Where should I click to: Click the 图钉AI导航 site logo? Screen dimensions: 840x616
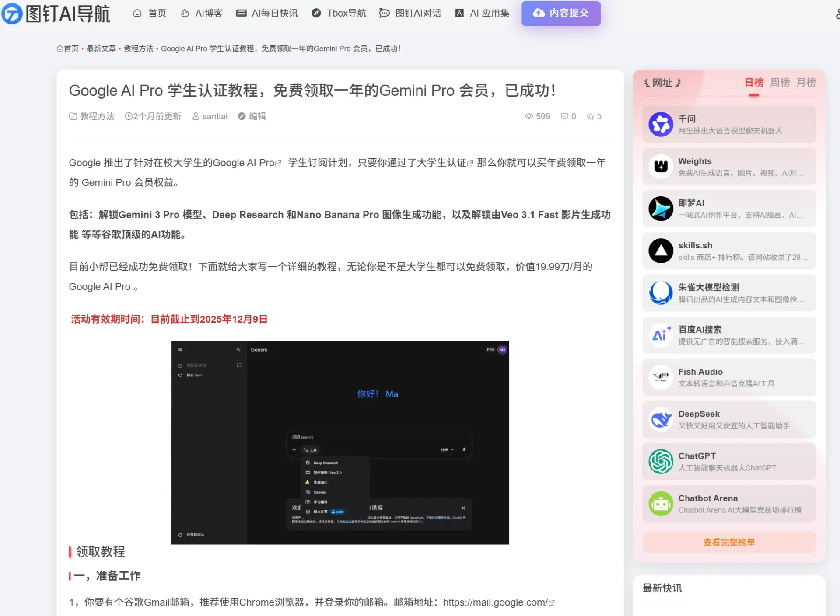(x=56, y=13)
